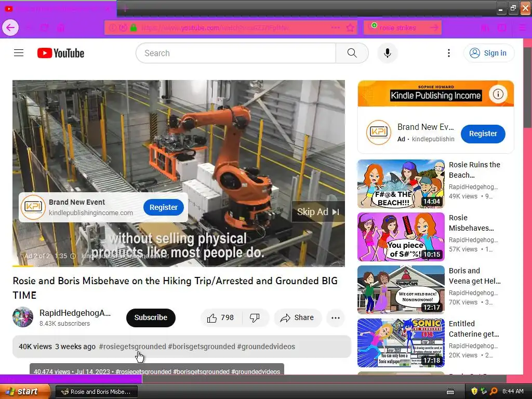The image size is (532, 399).
Task: Open the RapidHedgehogA... channel name link
Action: (x=75, y=313)
